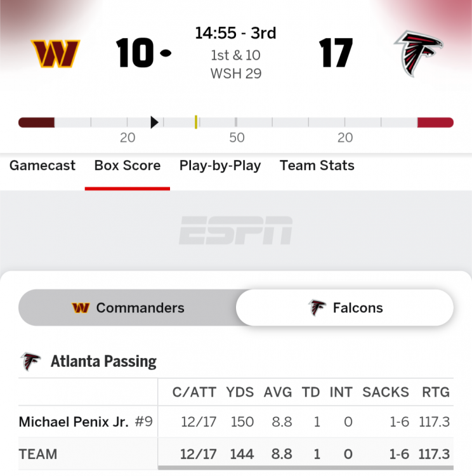
Task: Switch box score to Falcons
Action: click(345, 308)
